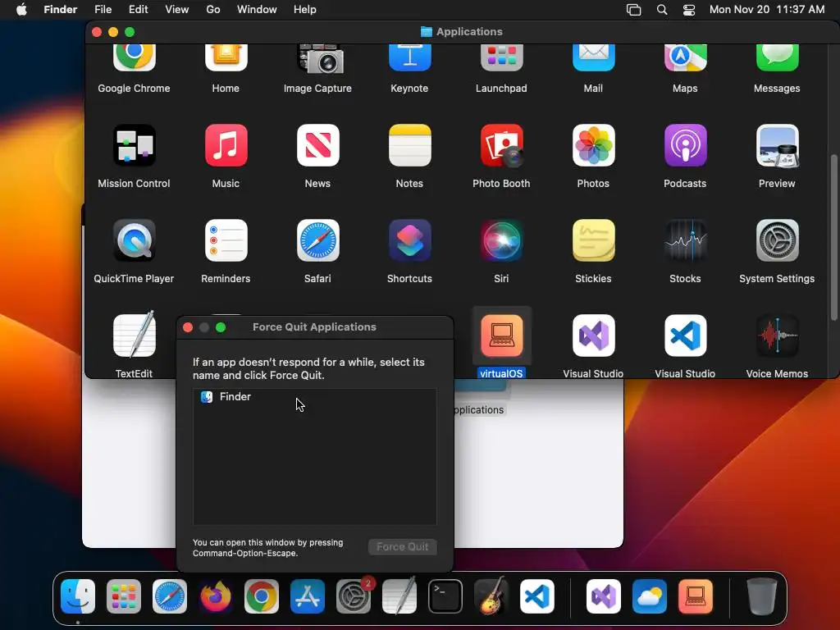Launch GarageBand from the Dock
This screenshot has height=630, width=840.
pyautogui.click(x=491, y=596)
